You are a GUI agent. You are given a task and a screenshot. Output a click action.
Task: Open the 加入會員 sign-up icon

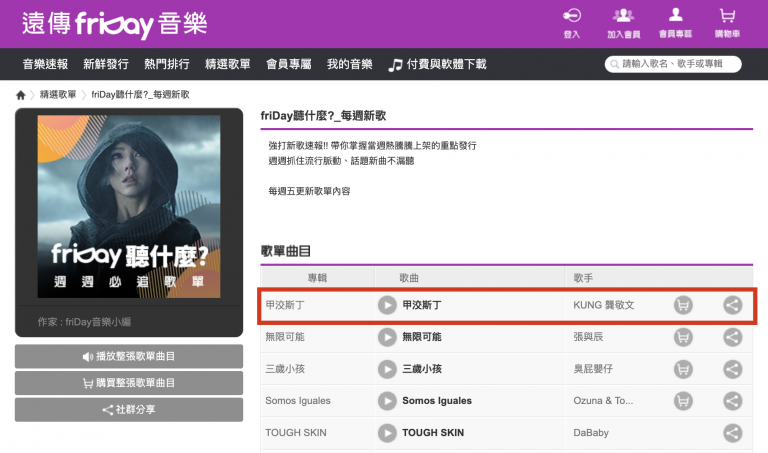pyautogui.click(x=623, y=21)
